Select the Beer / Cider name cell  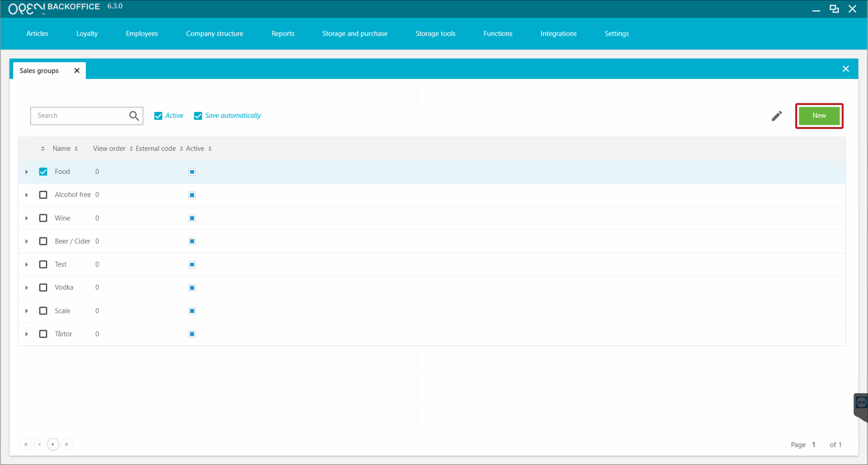pyautogui.click(x=73, y=241)
